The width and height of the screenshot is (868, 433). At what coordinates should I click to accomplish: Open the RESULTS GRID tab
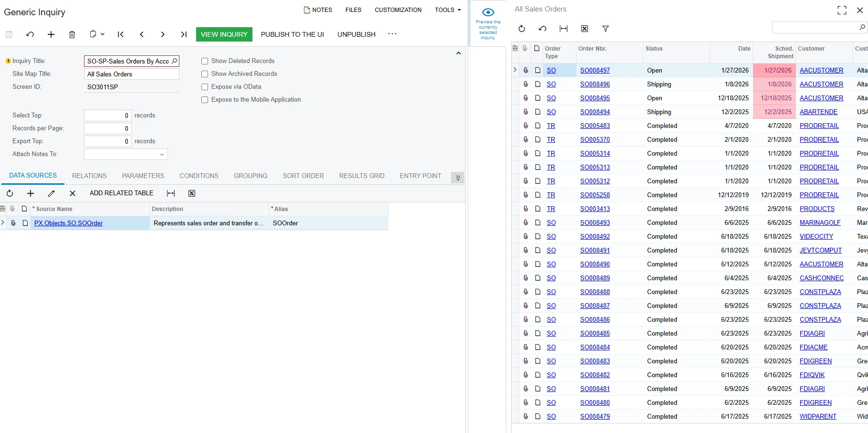pos(362,176)
